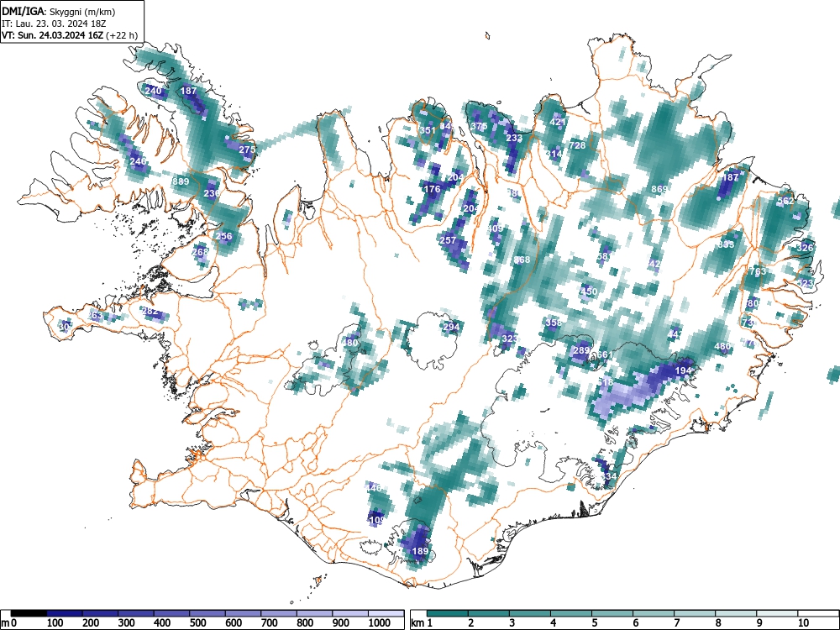Image resolution: width=840 pixels, height=630 pixels.
Task: Select the visibility value 194
Action: [x=683, y=370]
